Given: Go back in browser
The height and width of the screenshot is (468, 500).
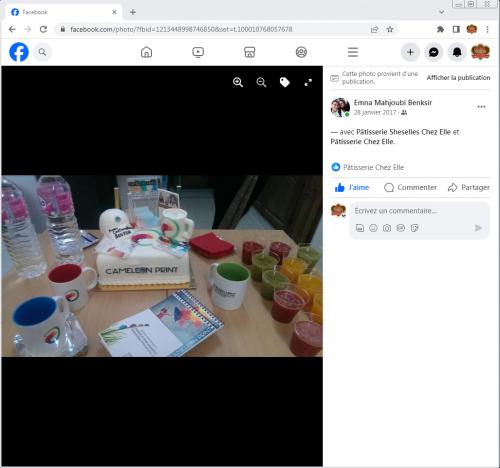Looking at the screenshot, I should pyautogui.click(x=12, y=29).
